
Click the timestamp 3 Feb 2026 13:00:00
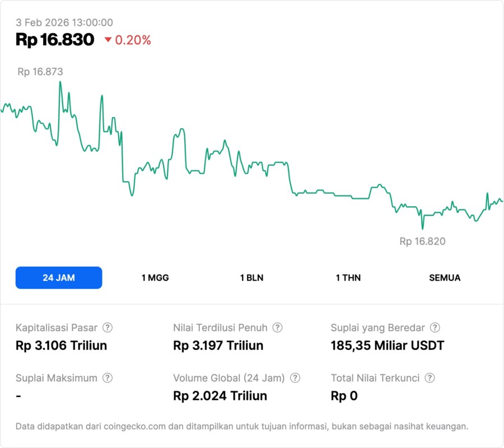tap(64, 22)
